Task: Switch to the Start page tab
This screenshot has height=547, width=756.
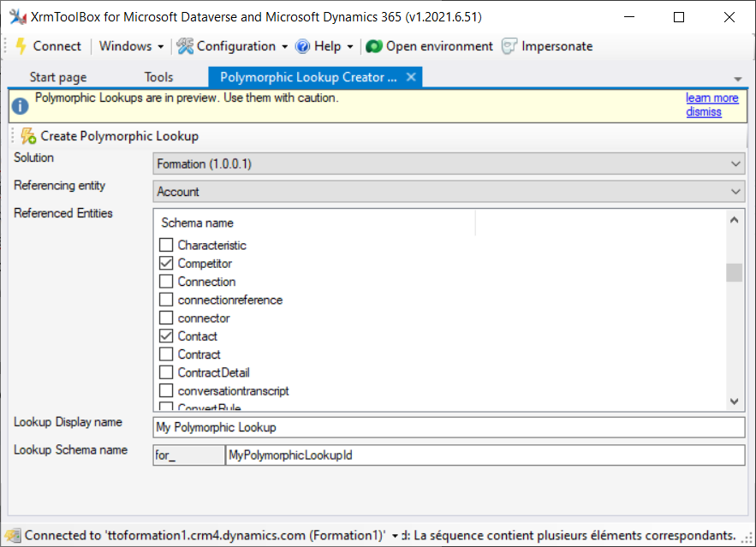Action: [x=58, y=77]
